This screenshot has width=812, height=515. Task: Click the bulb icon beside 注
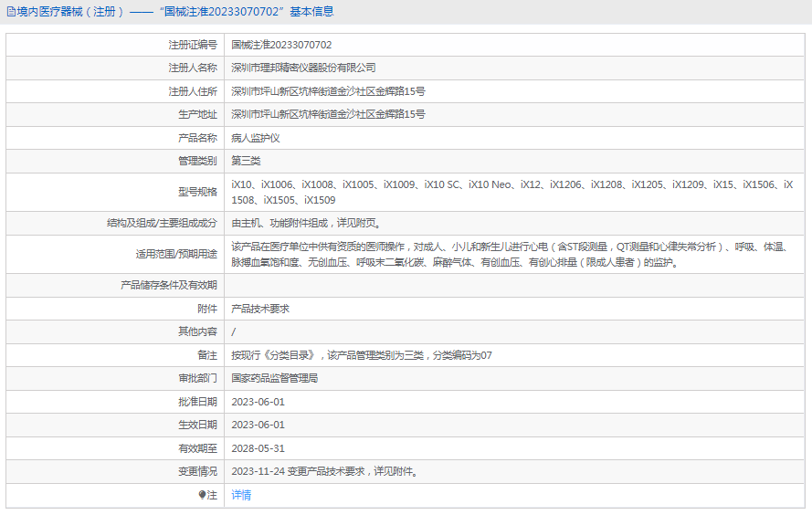point(203,495)
